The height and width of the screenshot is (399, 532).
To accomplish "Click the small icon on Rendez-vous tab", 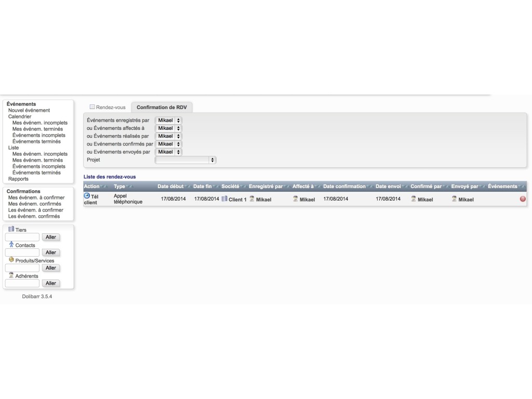I will 92,107.
